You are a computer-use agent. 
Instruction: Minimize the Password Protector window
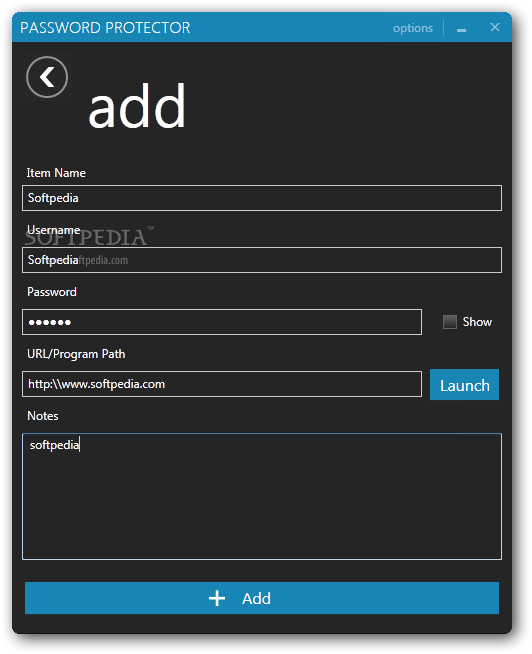(461, 29)
